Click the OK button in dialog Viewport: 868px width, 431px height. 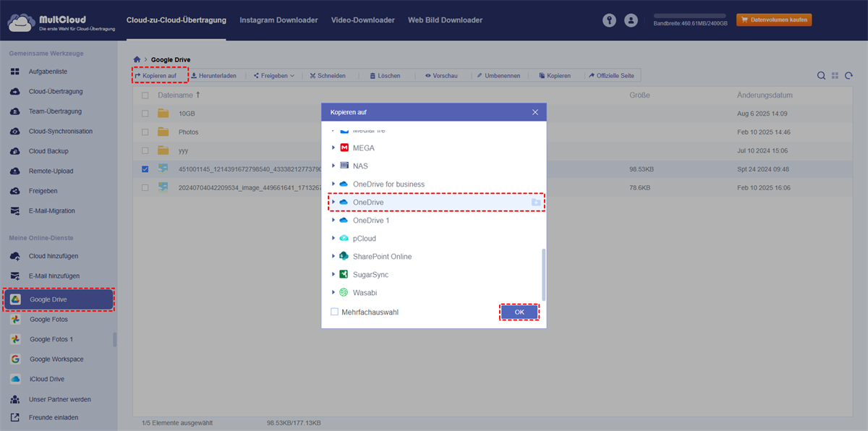click(519, 312)
